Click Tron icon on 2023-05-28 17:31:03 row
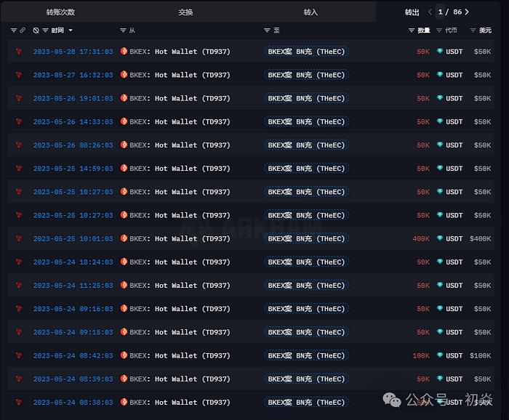 pyautogui.click(x=19, y=52)
